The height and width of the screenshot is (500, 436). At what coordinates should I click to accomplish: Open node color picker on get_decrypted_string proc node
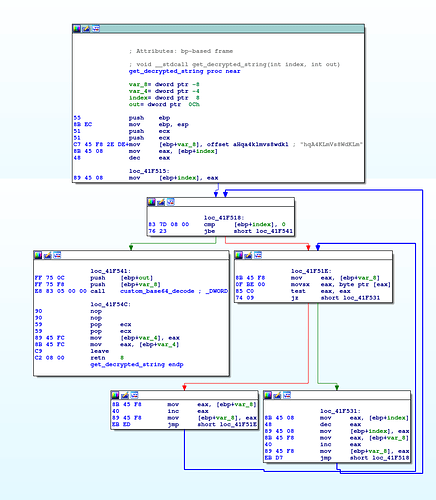[x=77, y=29]
